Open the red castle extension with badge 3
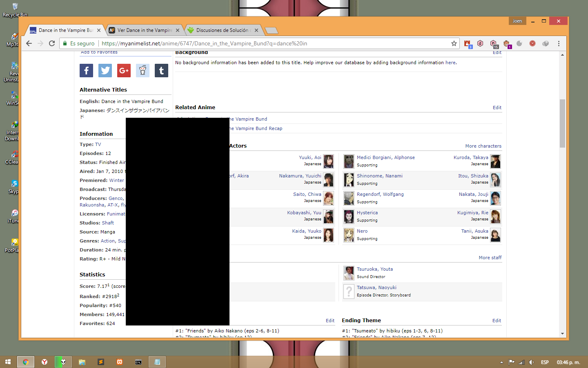Image resolution: width=588 pixels, height=368 pixels. pos(468,43)
